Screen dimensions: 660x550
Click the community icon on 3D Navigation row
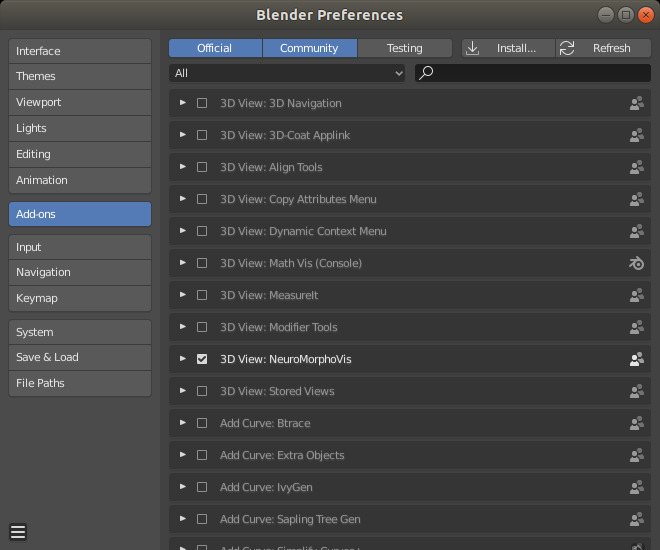pyautogui.click(x=636, y=103)
